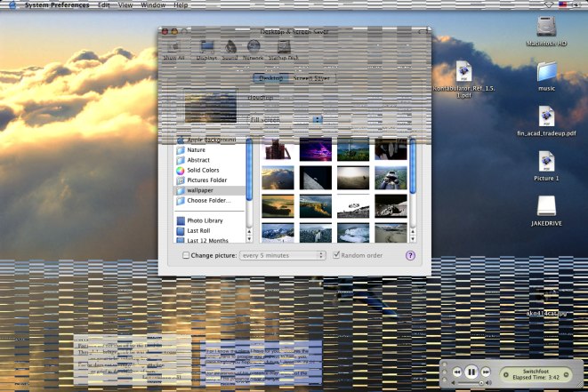Open the Macintosh HD desktop icon
The height and width of the screenshot is (392, 588).
click(546, 28)
